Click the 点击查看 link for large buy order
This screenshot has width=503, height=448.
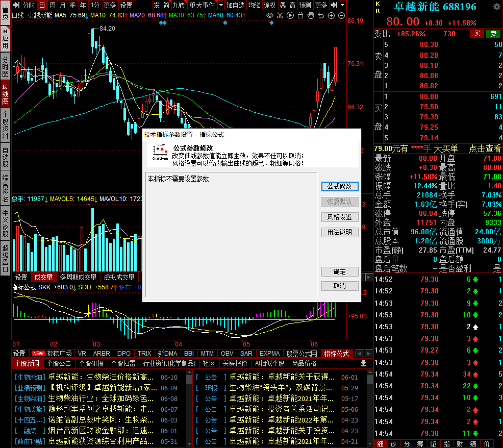[x=485, y=148]
